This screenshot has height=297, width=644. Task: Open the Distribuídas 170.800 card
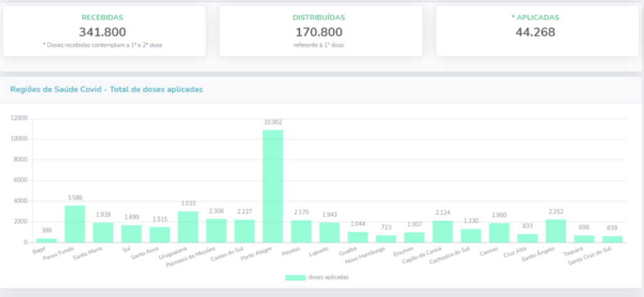tap(321, 31)
